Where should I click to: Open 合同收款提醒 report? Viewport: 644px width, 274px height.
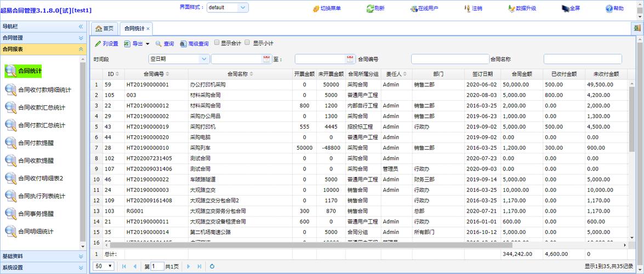pos(29,161)
